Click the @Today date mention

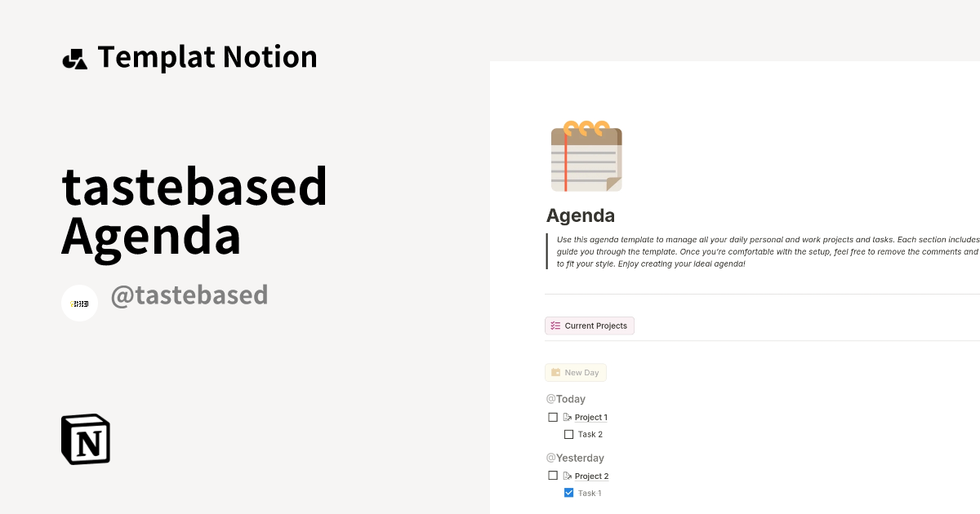pos(565,399)
